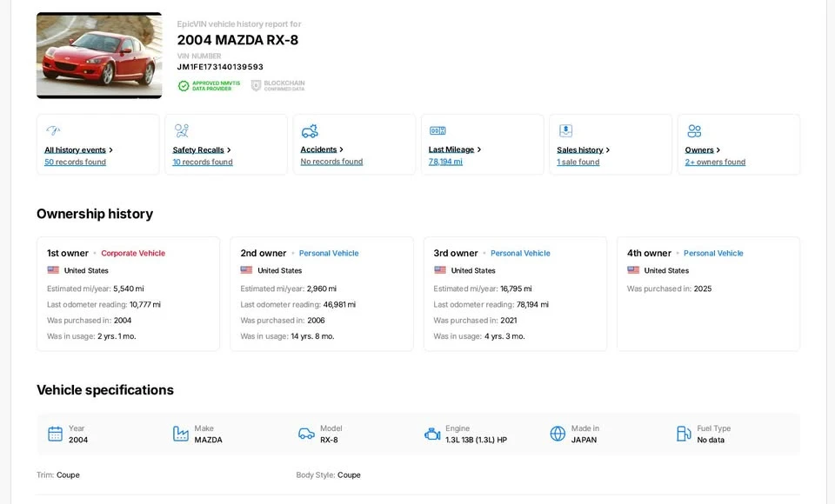
Task: Click Was in usage 14 yrs. 8 mo.
Action: pyautogui.click(x=287, y=336)
